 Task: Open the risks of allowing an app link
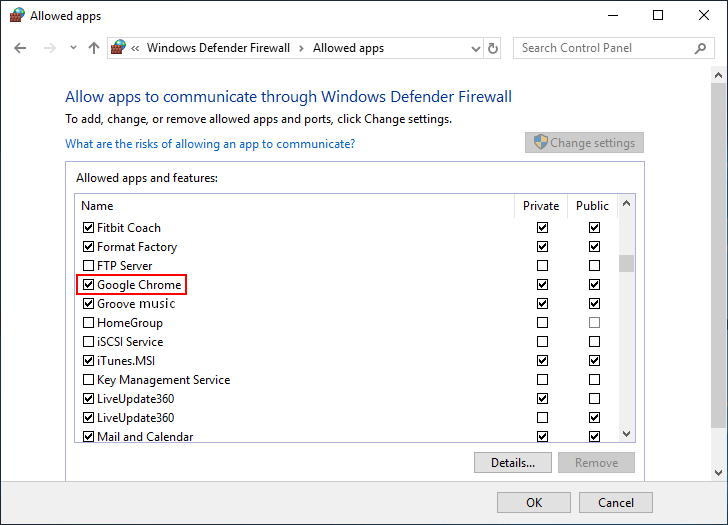pyautogui.click(x=210, y=144)
